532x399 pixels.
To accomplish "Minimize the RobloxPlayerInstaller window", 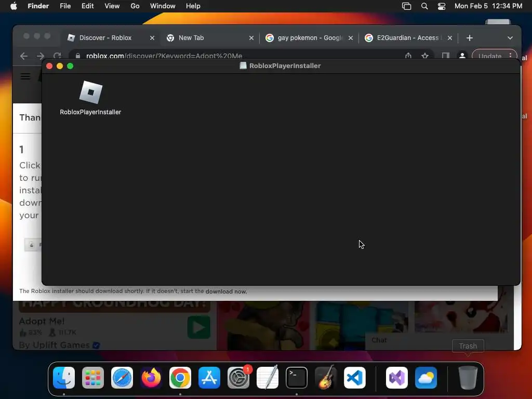I will click(60, 66).
